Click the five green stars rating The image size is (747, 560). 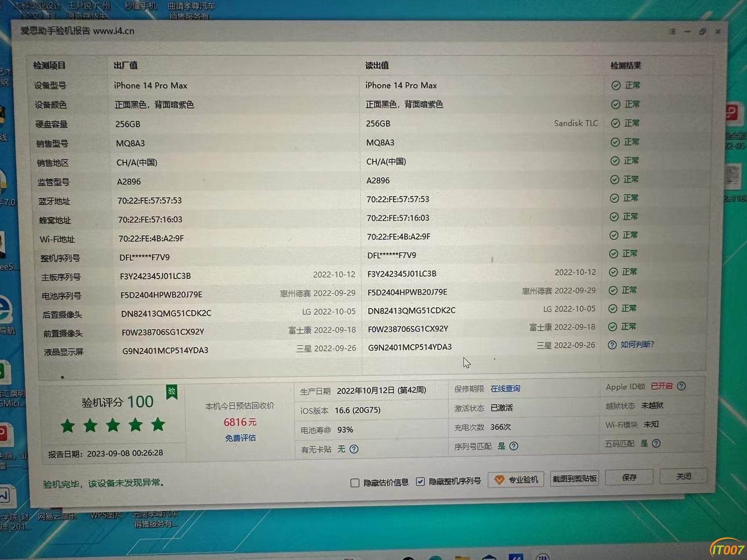click(113, 425)
